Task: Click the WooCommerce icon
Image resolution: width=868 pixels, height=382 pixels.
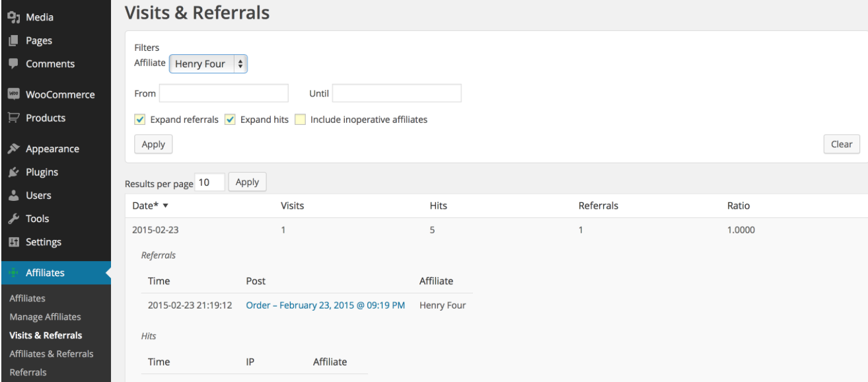Action: click(x=13, y=95)
